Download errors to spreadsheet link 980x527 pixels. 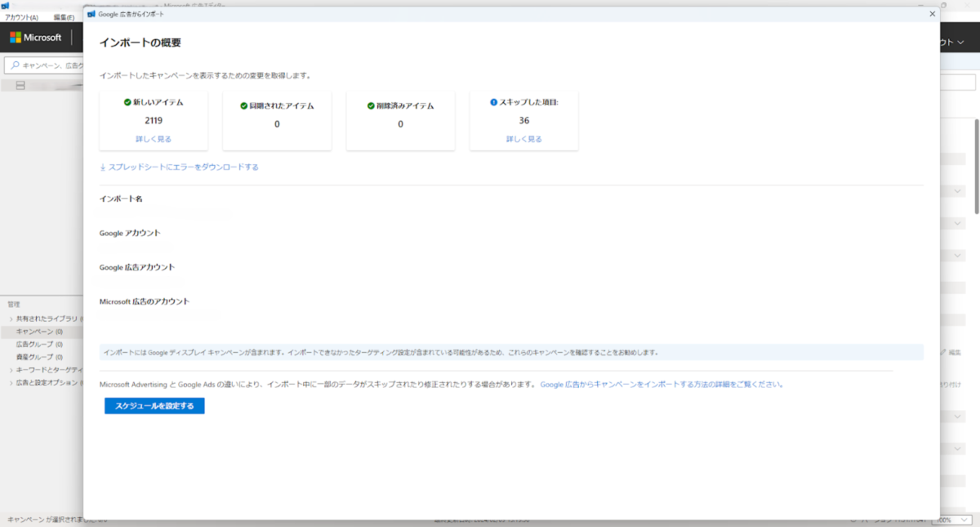(179, 167)
